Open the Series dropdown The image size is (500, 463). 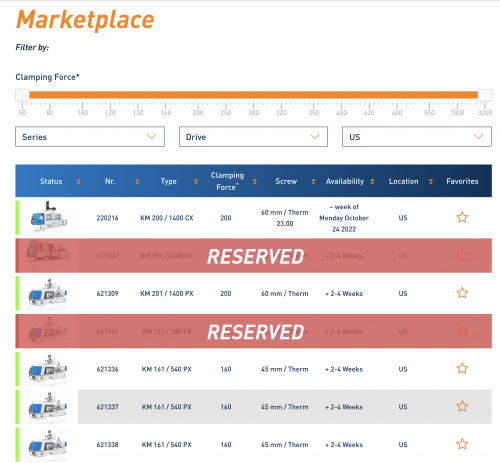point(90,137)
